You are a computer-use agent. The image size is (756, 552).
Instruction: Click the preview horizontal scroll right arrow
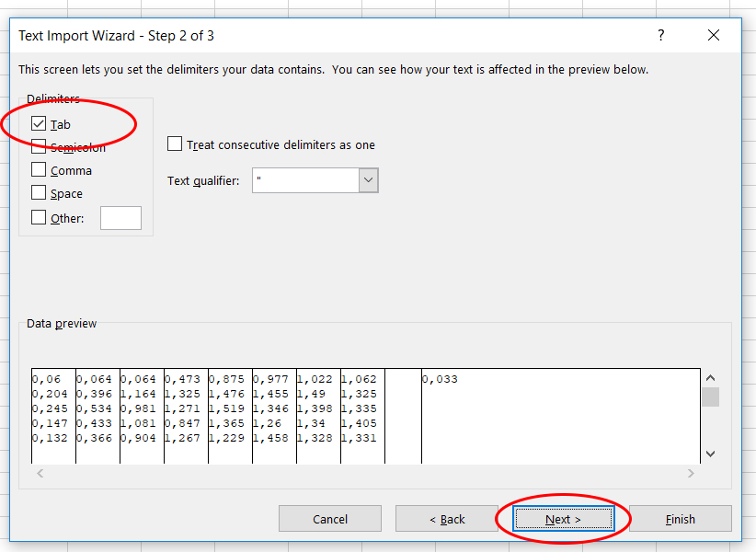pyautogui.click(x=691, y=473)
